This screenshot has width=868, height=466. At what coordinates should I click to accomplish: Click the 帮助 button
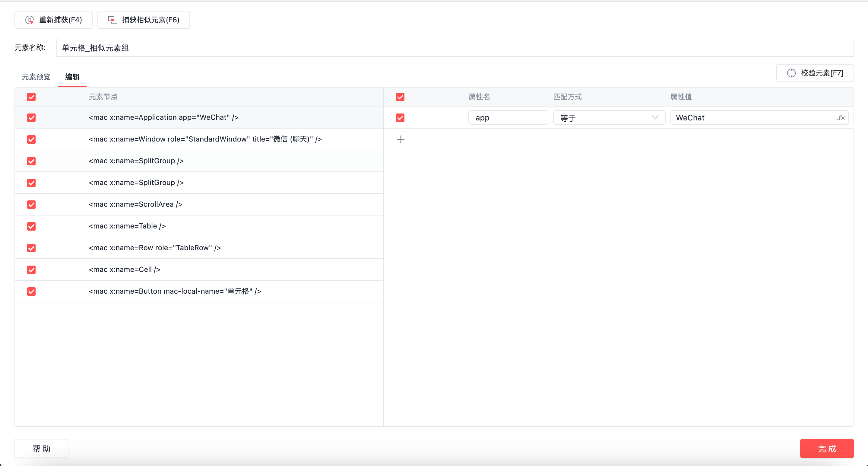coord(41,448)
